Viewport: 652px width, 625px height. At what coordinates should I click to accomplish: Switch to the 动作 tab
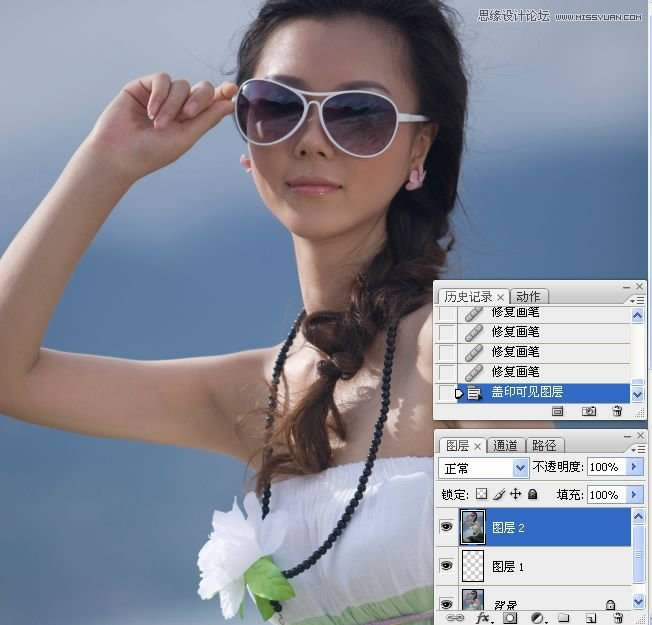(529, 296)
